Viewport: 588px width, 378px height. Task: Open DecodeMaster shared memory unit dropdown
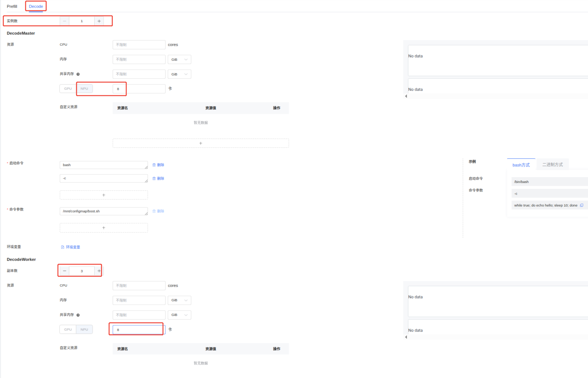[x=179, y=74]
